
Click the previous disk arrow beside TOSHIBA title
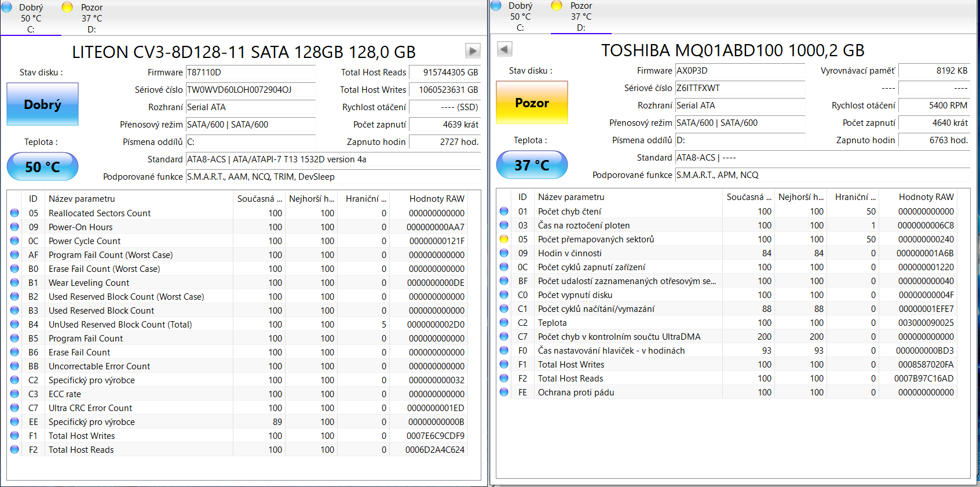tap(504, 49)
